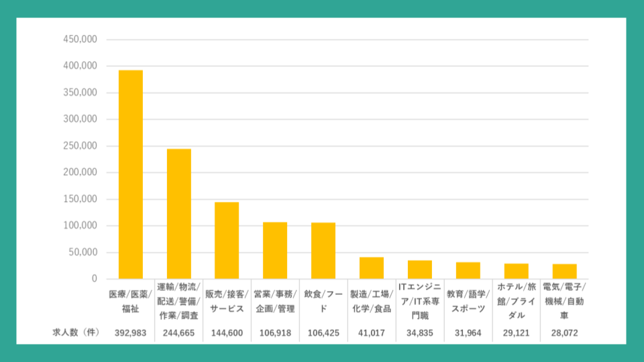Click the ホテル/旅館/ブライダル bar
The width and height of the screenshot is (644, 362).
517,271
